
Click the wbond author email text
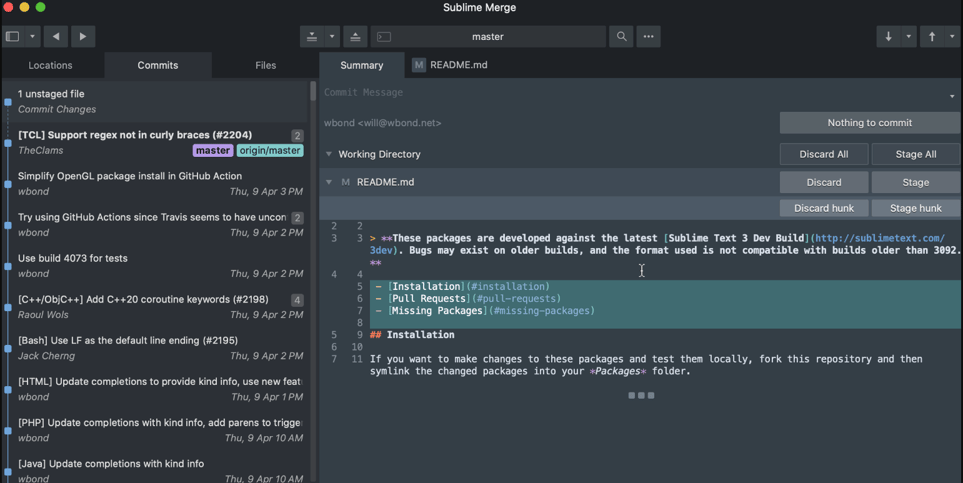(383, 123)
